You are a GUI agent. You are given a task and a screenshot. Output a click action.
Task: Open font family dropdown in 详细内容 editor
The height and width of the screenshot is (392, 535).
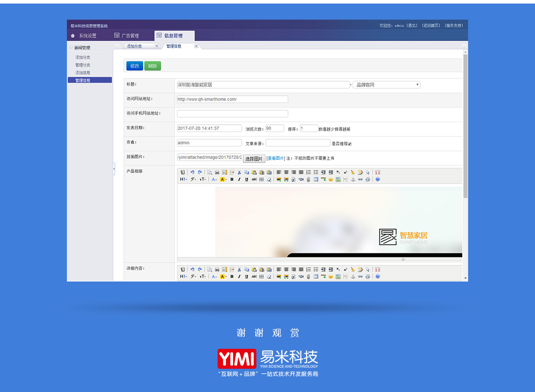pos(193,277)
